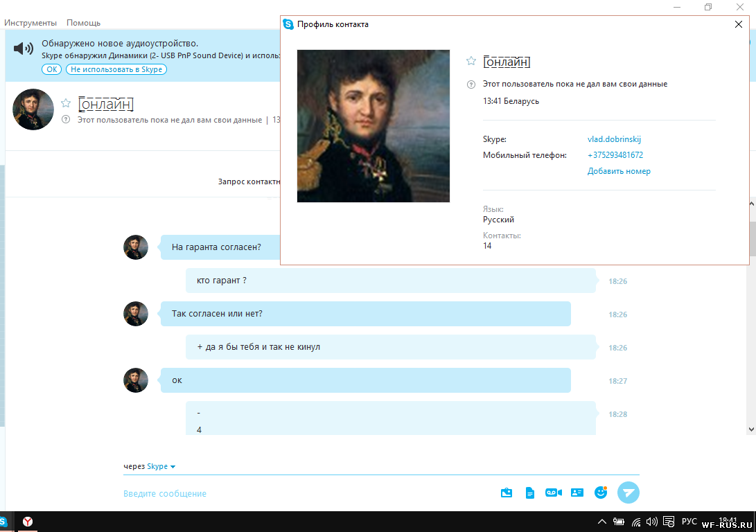Toggle favorite star in the chat header
Screen dimensions: 756x532
click(x=66, y=103)
